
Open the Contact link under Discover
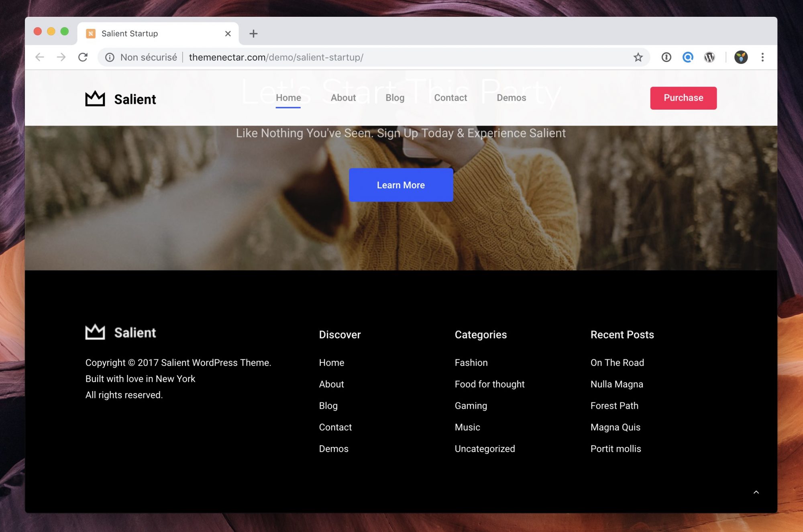point(335,427)
